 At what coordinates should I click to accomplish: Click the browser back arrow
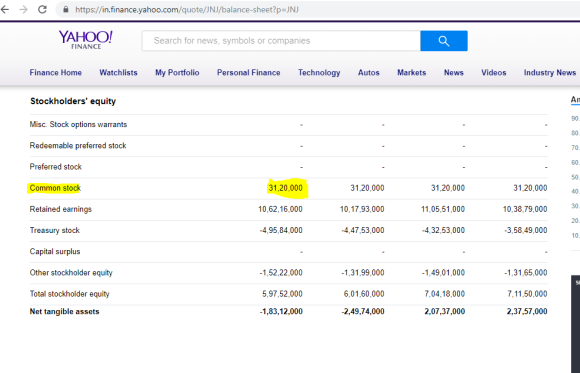pyautogui.click(x=4, y=9)
